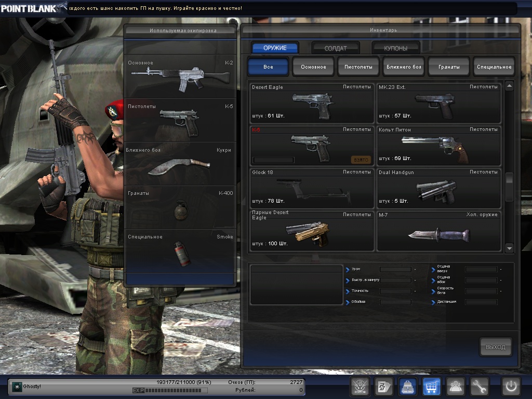
Task: Click the Инвентарь panel title
Action: point(383,30)
